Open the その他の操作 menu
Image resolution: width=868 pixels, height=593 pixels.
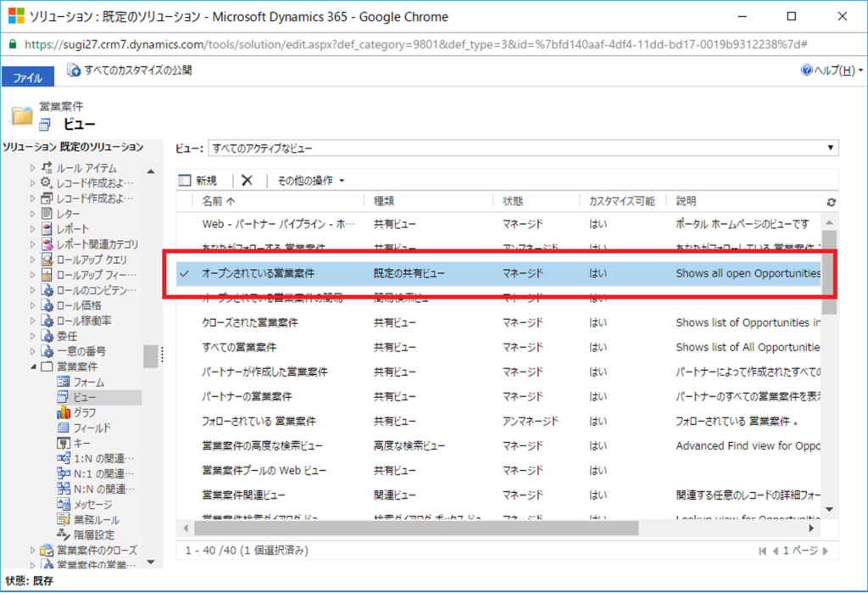click(310, 180)
